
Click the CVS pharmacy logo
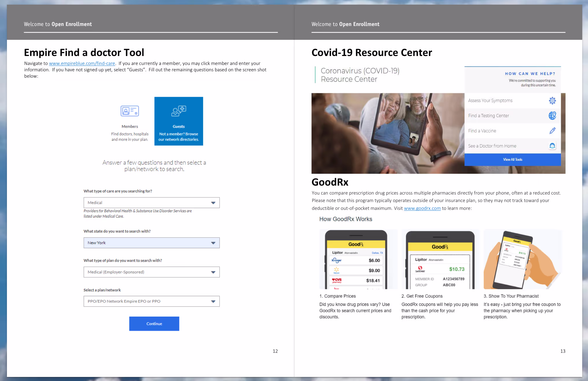click(x=337, y=280)
